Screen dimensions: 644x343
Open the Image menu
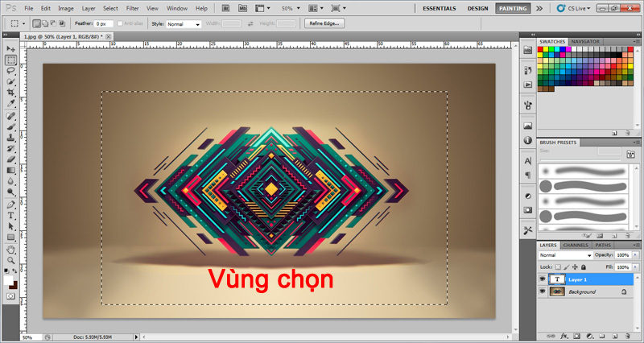tap(66, 8)
